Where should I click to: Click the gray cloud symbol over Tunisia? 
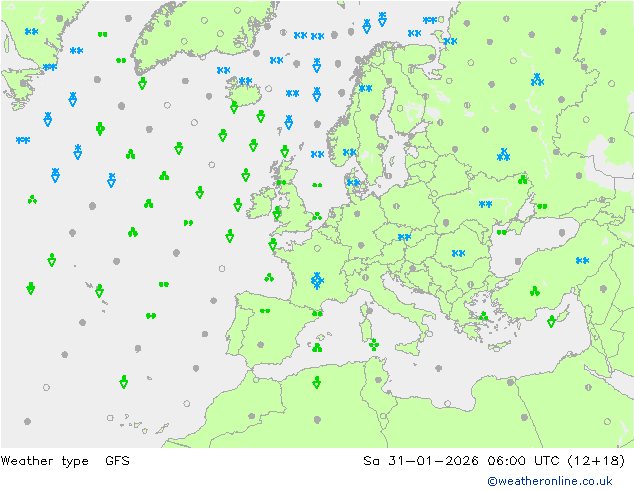(378, 380)
